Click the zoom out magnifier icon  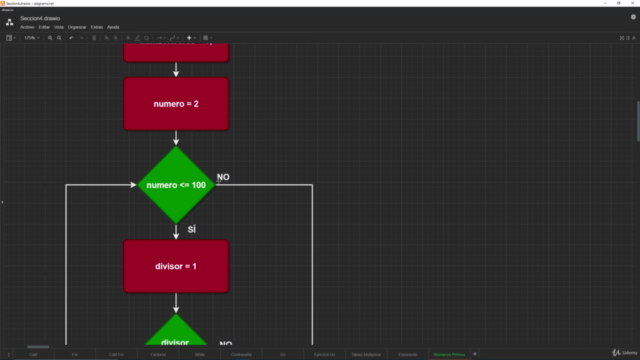[x=59, y=38]
